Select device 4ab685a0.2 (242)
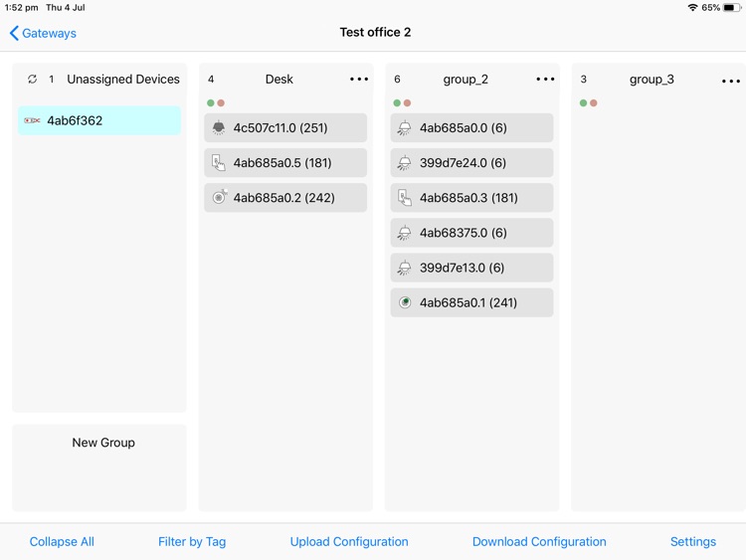 tap(285, 198)
